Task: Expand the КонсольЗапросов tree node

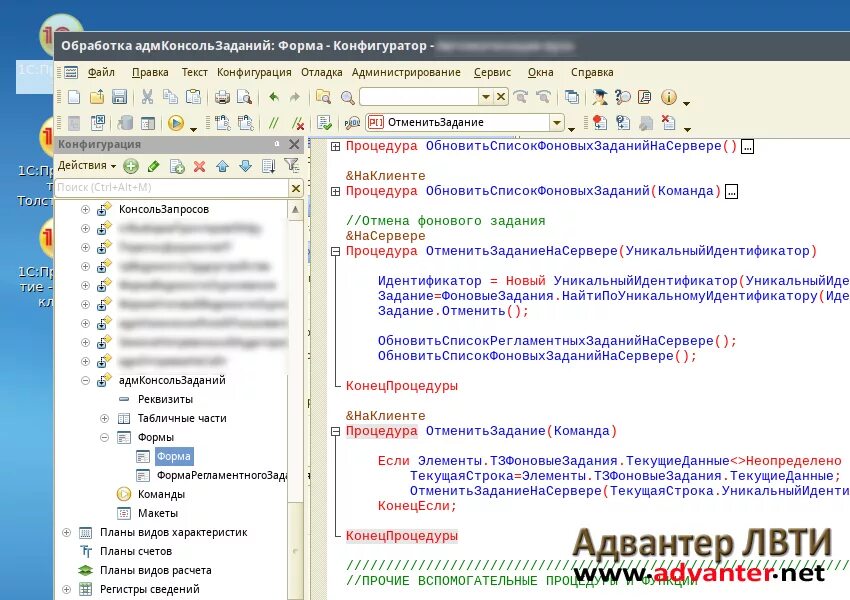Action: click(x=85, y=209)
